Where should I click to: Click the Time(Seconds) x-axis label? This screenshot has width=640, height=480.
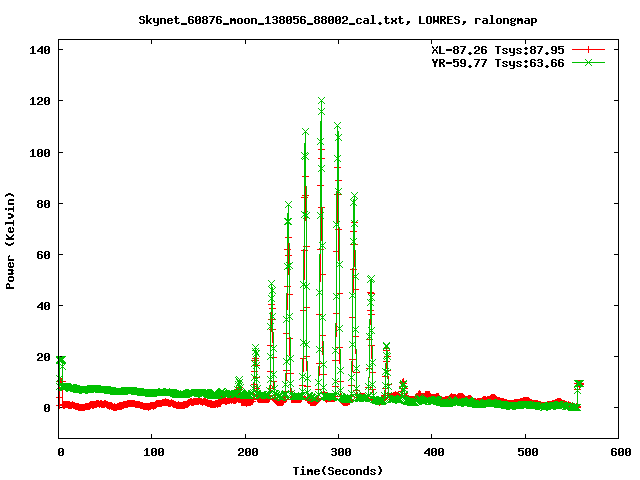click(x=338, y=471)
